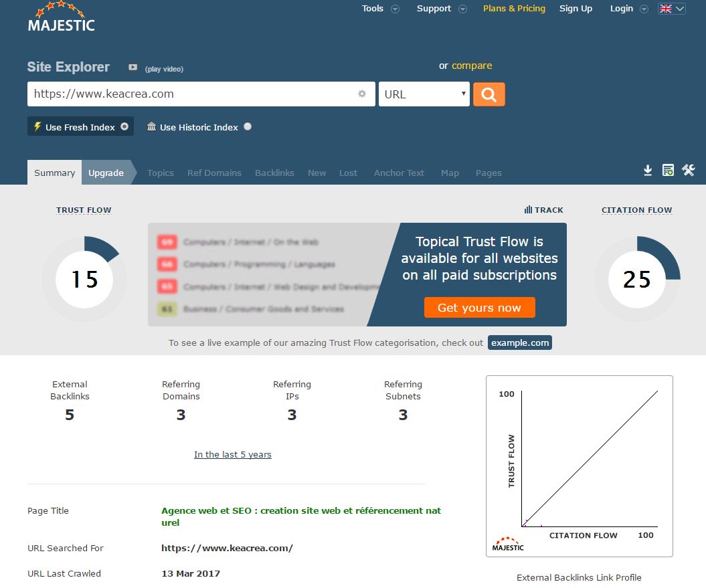The image size is (706, 588).
Task: Click the Referring IPs count 3
Action: (292, 415)
